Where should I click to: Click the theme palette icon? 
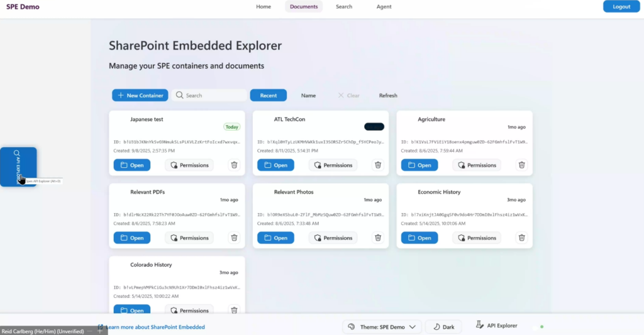point(351,327)
